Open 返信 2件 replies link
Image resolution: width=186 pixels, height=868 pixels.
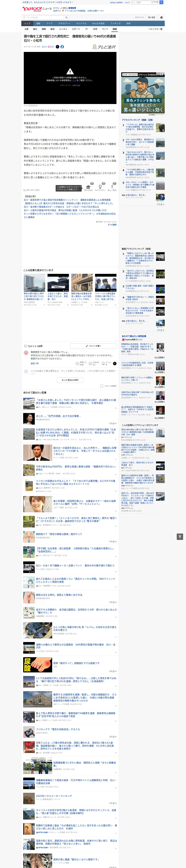click(35, 363)
